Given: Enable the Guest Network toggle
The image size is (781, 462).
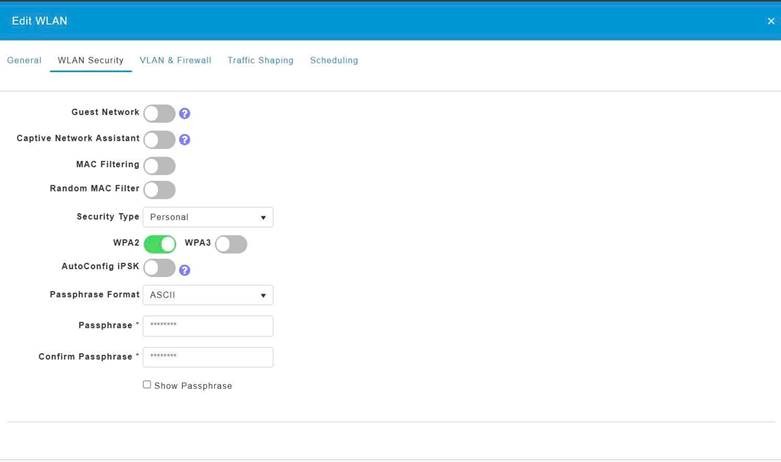Looking at the screenshot, I should coord(159,113).
